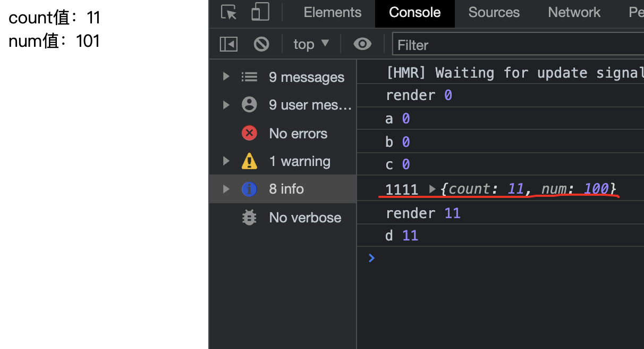Switch to the Sources tab
The height and width of the screenshot is (349, 644).
(x=494, y=12)
